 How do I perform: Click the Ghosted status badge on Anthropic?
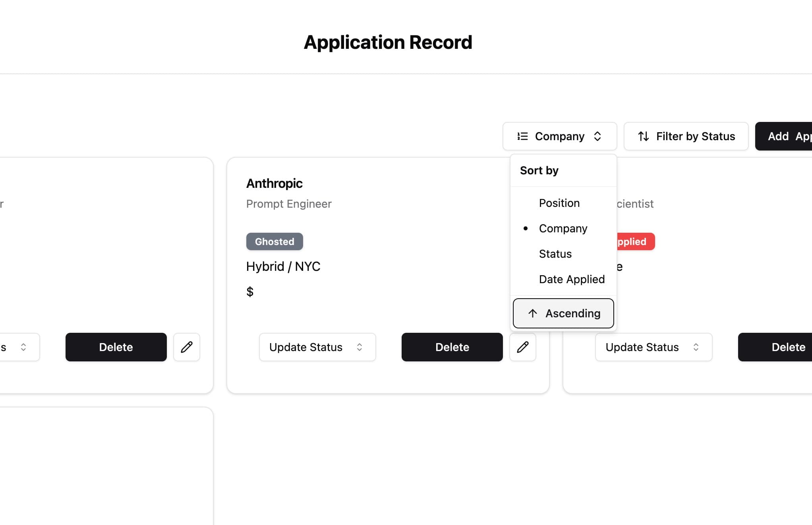(274, 241)
